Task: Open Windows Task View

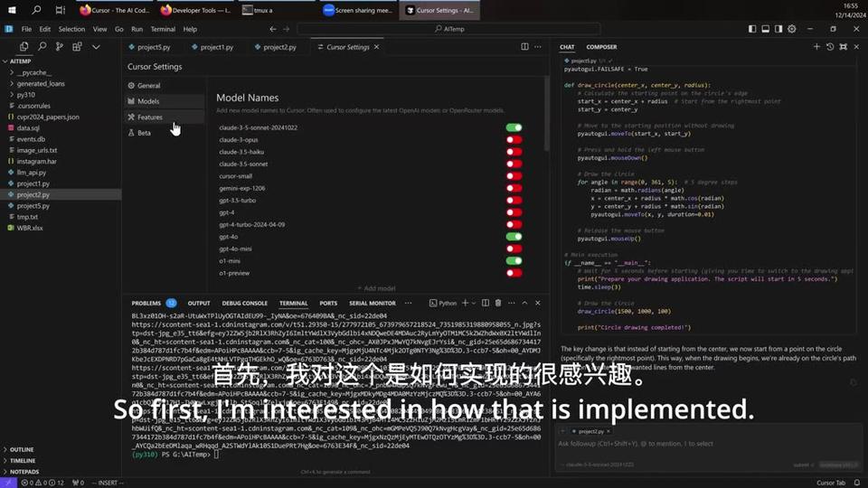Action: (61, 10)
